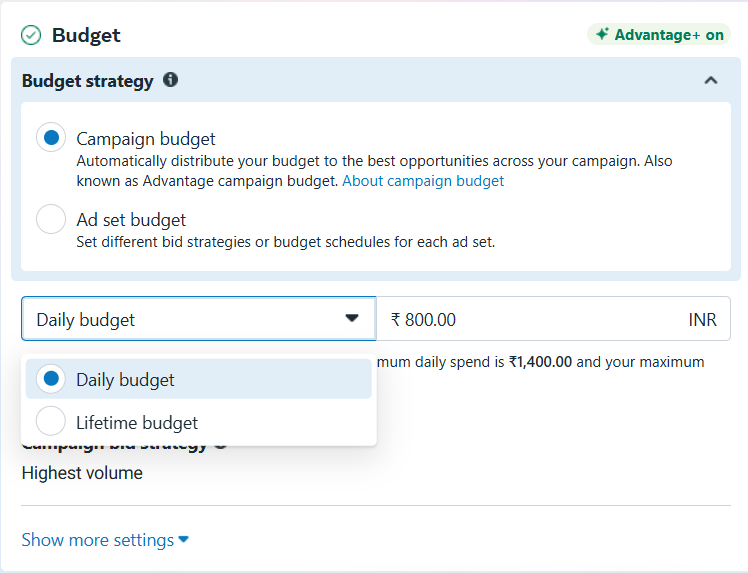This screenshot has height=573, width=748.
Task: Click the ₹1,400.00 maximum daily spend text
Action: tap(540, 362)
